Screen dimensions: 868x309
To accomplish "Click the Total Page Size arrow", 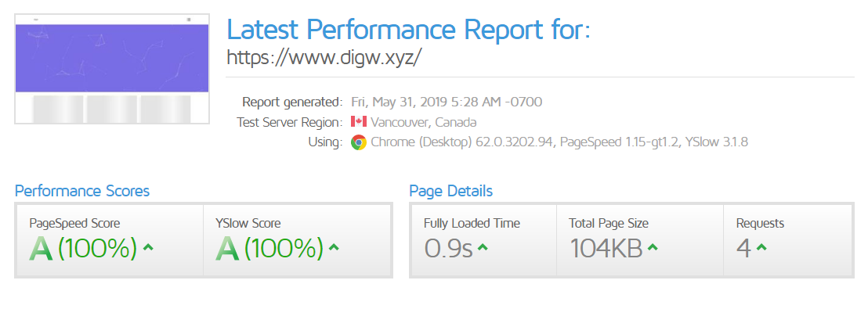I will pos(653,248).
